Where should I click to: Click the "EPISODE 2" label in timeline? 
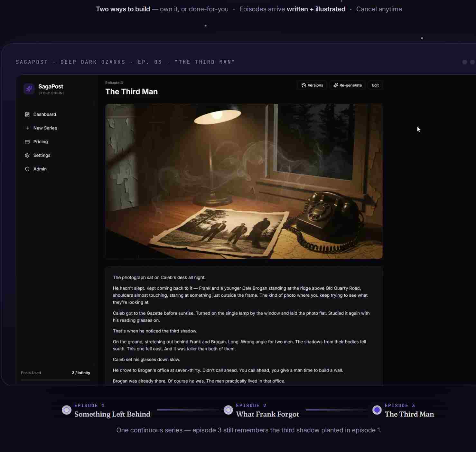(x=251, y=406)
